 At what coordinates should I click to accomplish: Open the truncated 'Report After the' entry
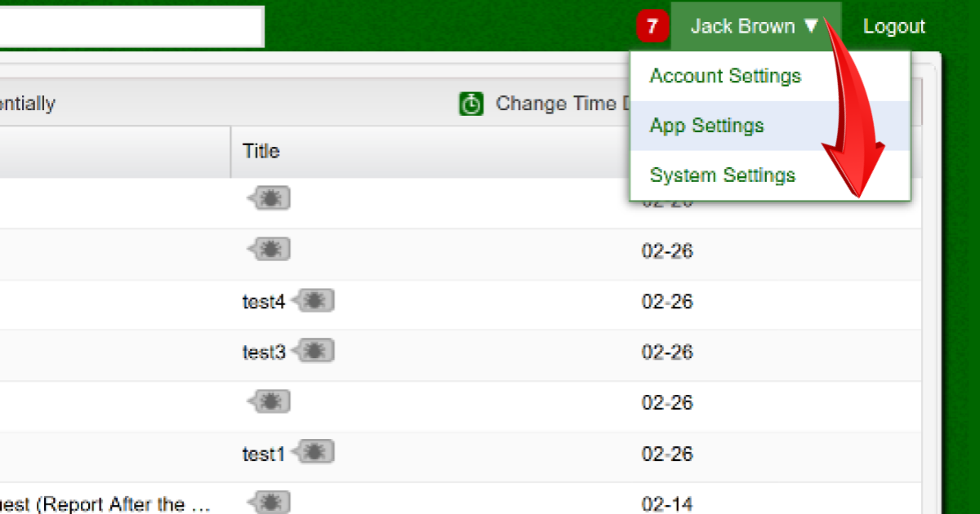[106, 503]
